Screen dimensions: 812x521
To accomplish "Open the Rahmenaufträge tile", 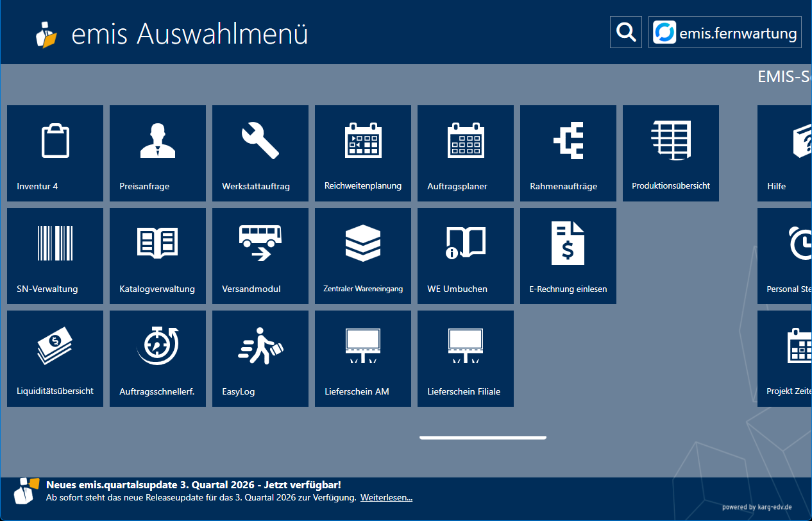I will (x=568, y=153).
